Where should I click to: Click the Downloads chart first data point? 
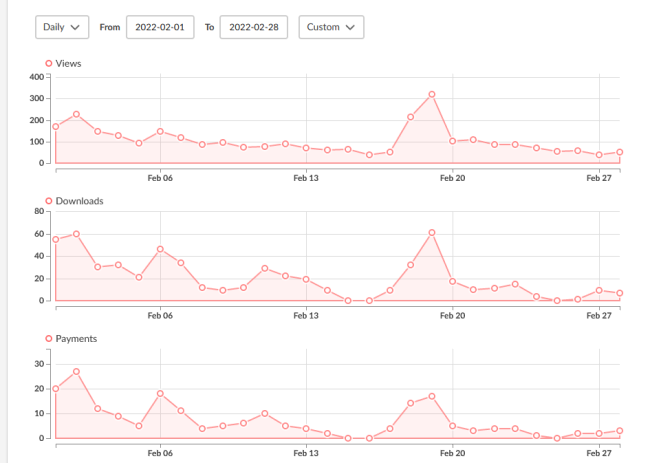(56, 240)
